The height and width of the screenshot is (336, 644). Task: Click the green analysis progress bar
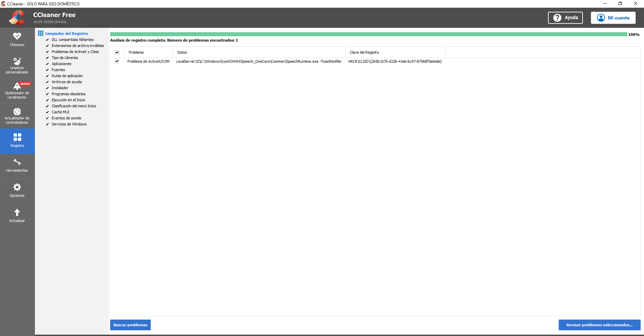[368, 34]
